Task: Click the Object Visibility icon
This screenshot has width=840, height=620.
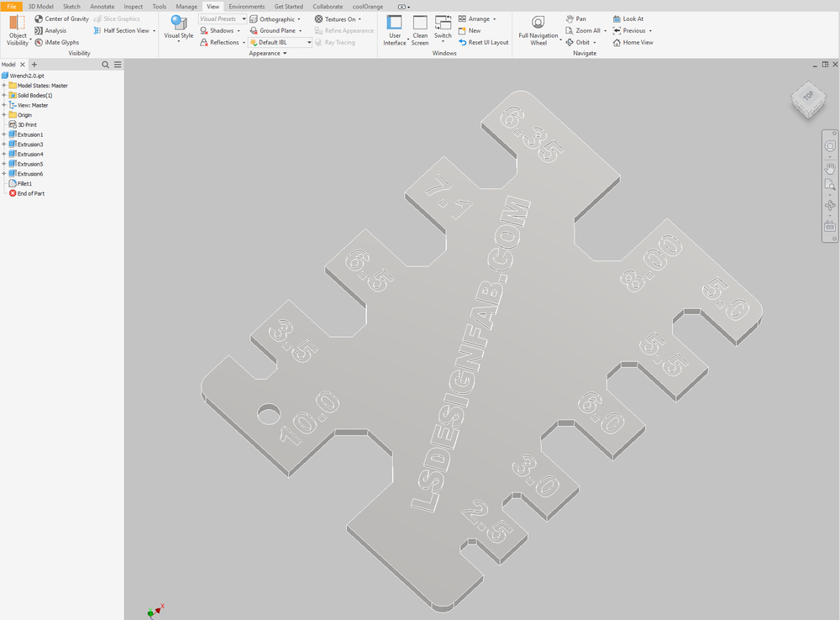Action: click(17, 23)
